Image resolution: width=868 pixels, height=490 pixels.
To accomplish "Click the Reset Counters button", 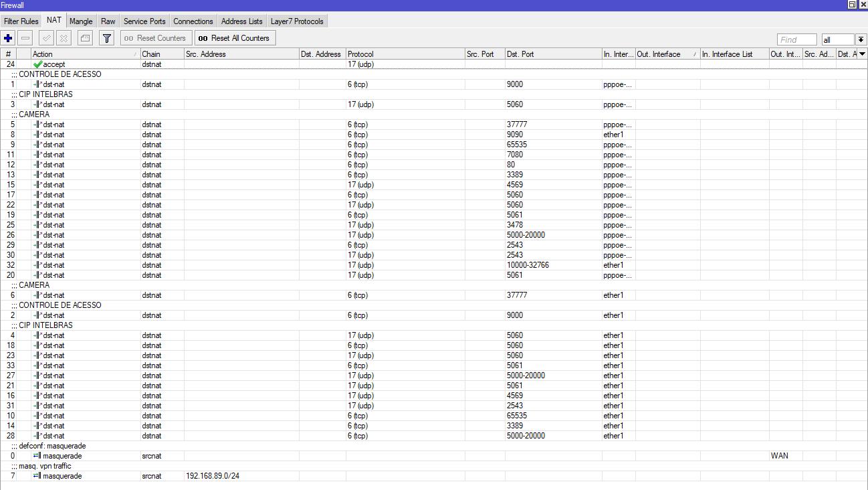I will 156,38.
